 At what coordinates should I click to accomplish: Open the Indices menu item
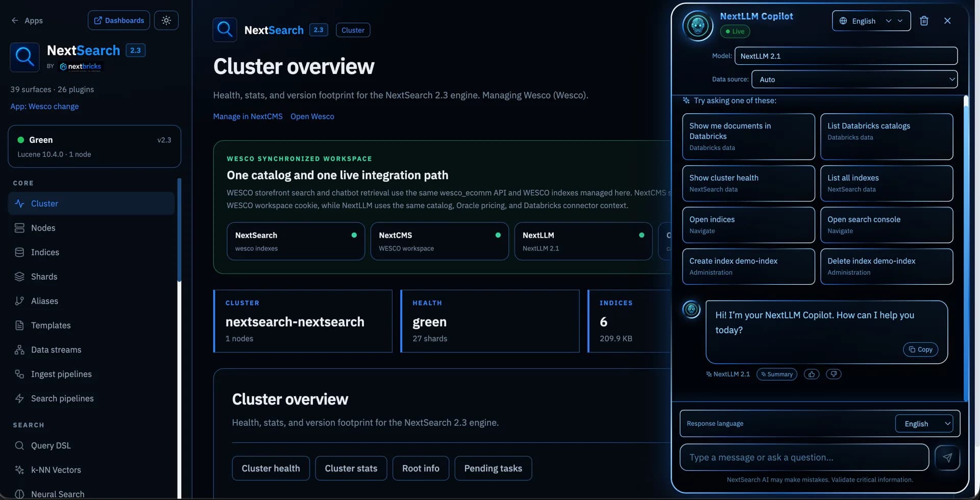[91, 252]
